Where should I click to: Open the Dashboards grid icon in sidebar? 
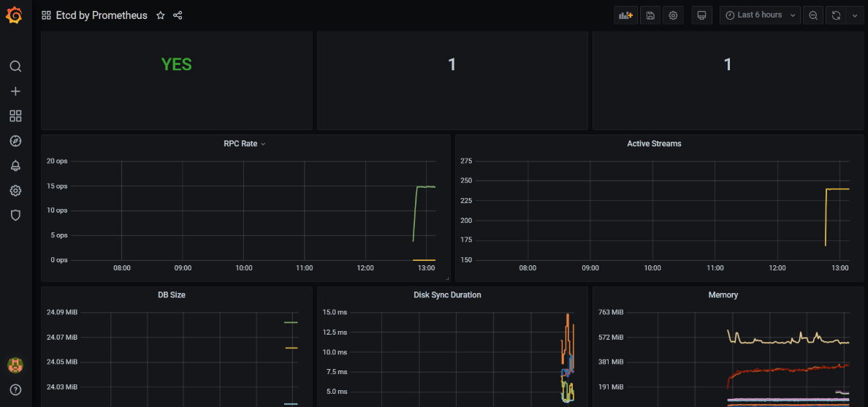tap(15, 116)
